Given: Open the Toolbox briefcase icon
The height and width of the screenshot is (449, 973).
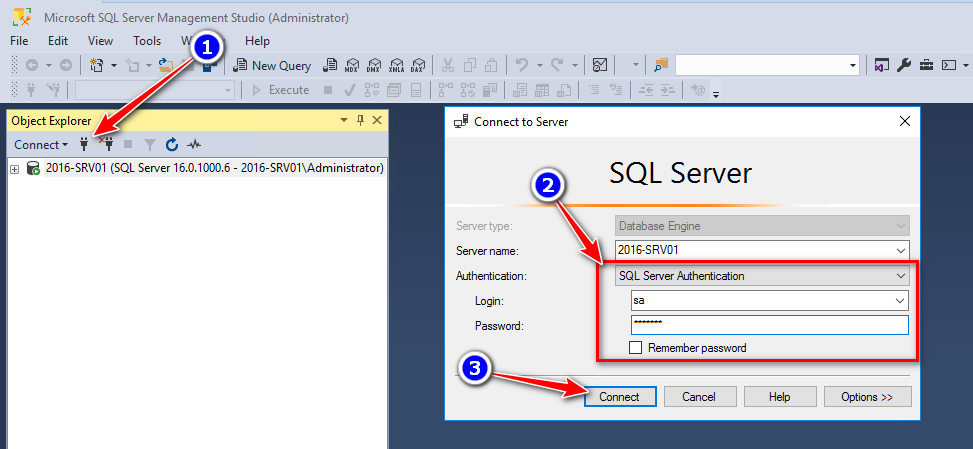Looking at the screenshot, I should (x=926, y=64).
